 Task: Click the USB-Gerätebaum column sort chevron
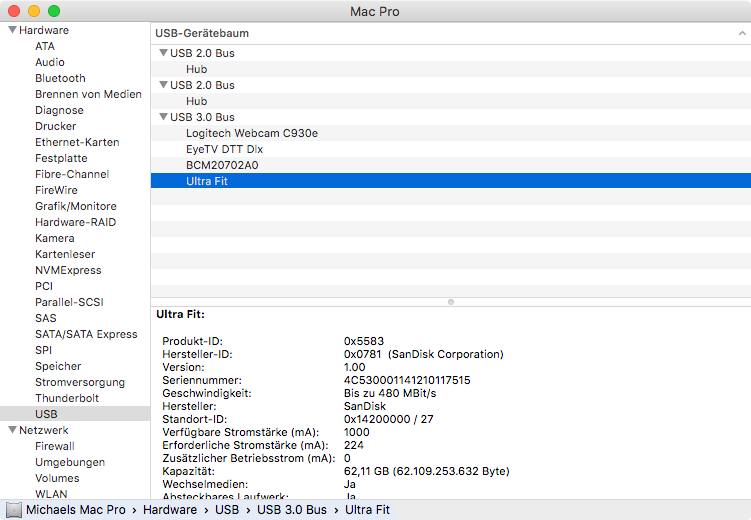point(741,33)
